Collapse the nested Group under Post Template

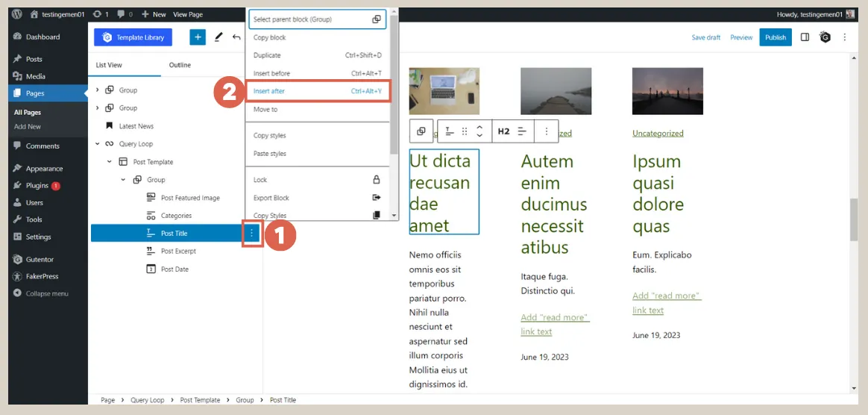pos(123,180)
